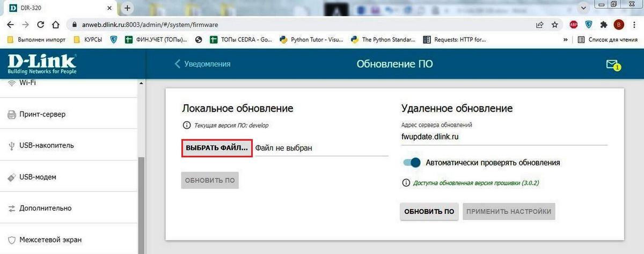644x254 pixels.
Task: Select Wi-Fi in the sidebar
Action: point(69,83)
